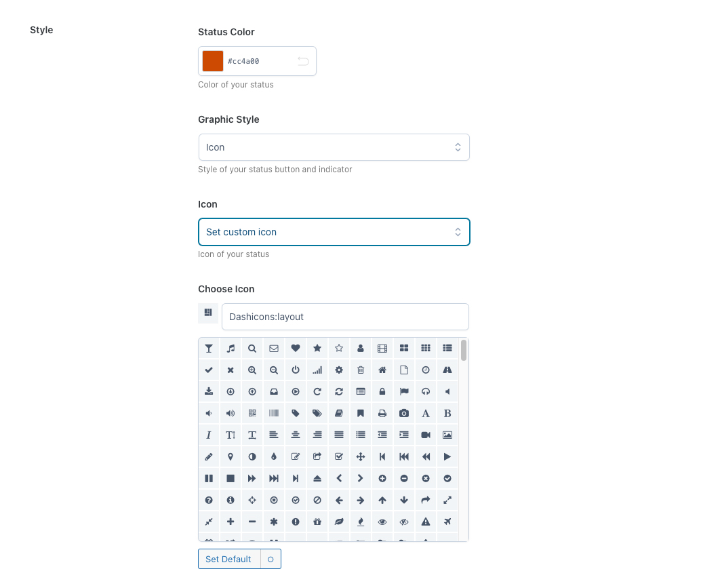The image size is (720, 588).
Task: Select the eye icon
Action: [x=382, y=522]
